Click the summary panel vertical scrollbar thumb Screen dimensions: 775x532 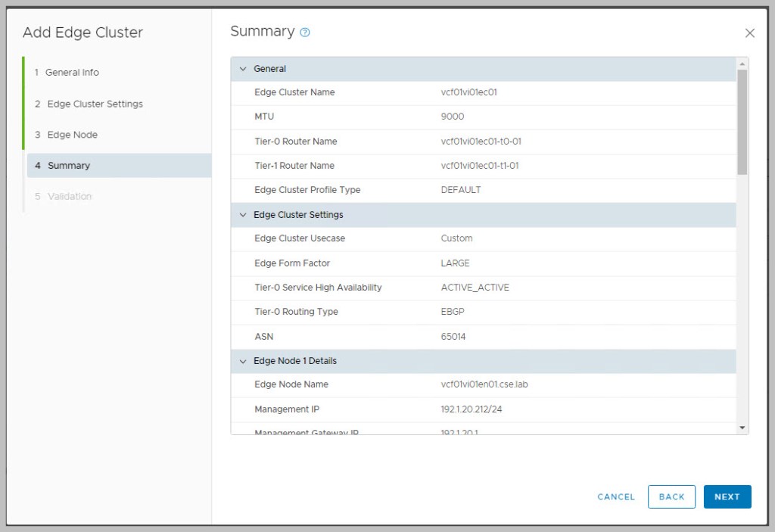tap(742, 121)
